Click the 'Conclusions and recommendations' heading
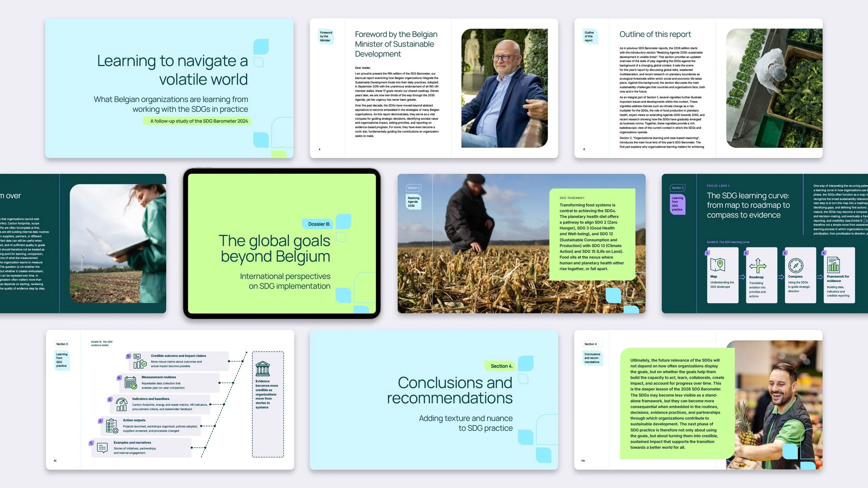The image size is (868, 488). (450, 390)
